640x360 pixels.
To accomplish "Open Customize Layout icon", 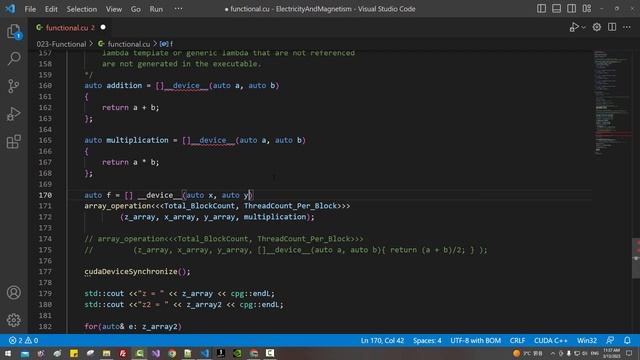I will pyautogui.click(x=587, y=9).
